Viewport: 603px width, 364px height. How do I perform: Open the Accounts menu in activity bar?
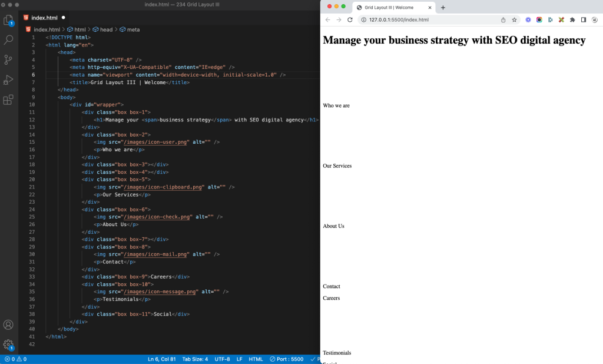click(8, 325)
